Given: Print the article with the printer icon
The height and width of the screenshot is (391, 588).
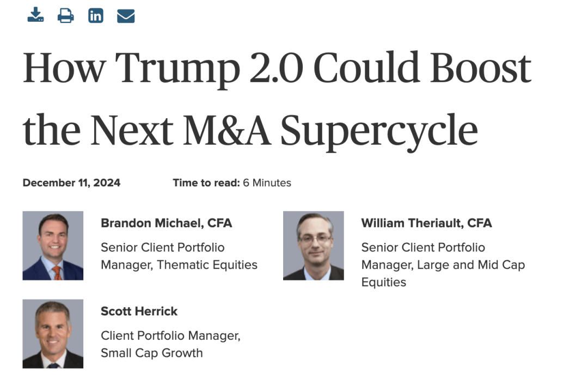Looking at the screenshot, I should [66, 15].
